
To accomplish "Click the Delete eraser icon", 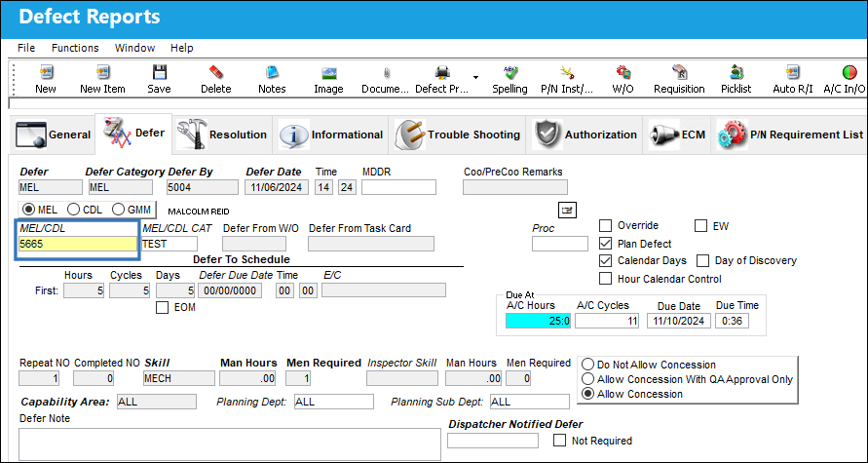I will (216, 72).
